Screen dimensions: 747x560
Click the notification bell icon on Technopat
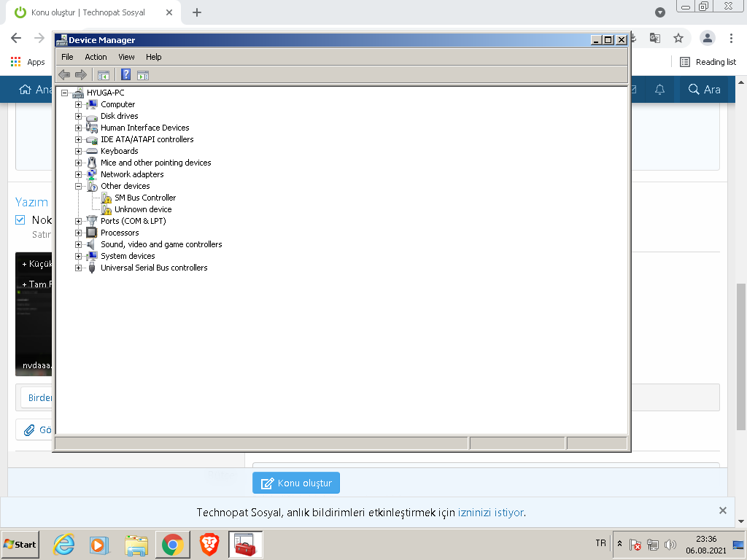pos(659,89)
